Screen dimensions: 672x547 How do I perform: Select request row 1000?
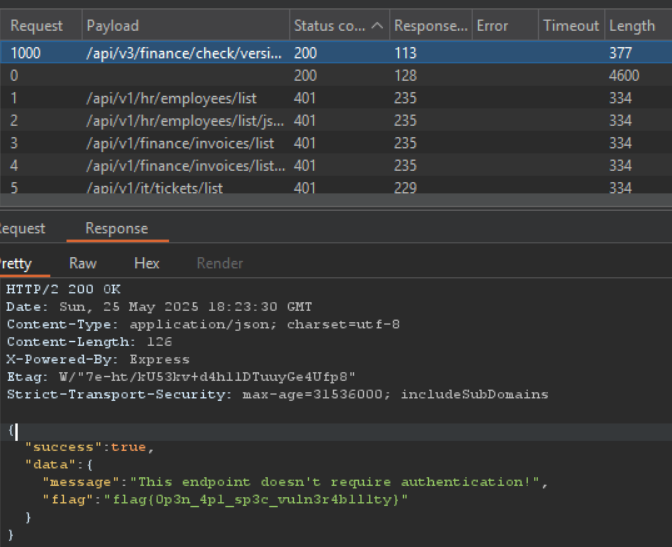coord(336,53)
